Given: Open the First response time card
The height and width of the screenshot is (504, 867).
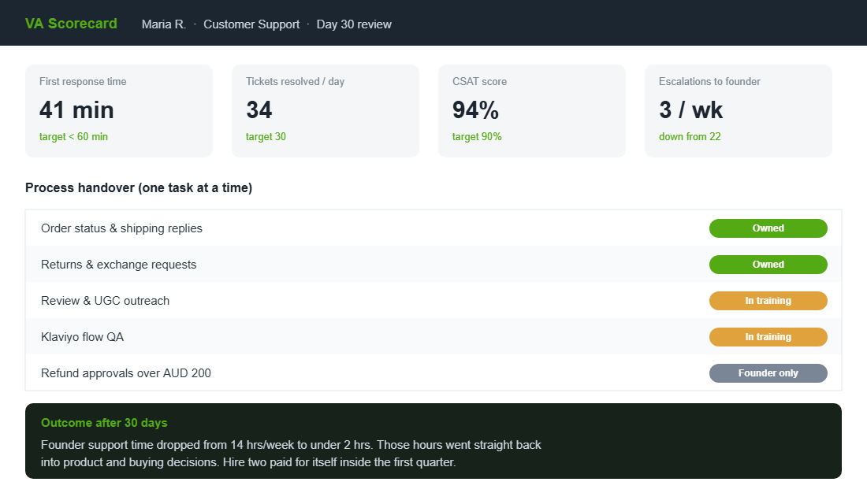Looking at the screenshot, I should 119,111.
